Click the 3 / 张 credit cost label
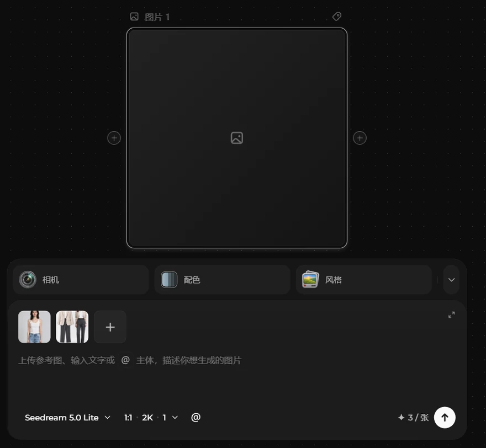486x448 pixels. pyautogui.click(x=414, y=417)
